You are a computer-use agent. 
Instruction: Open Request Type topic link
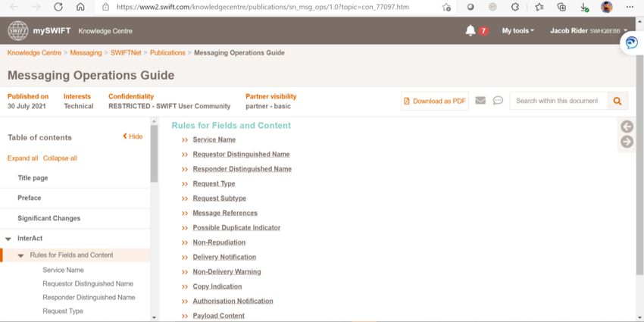tap(214, 183)
